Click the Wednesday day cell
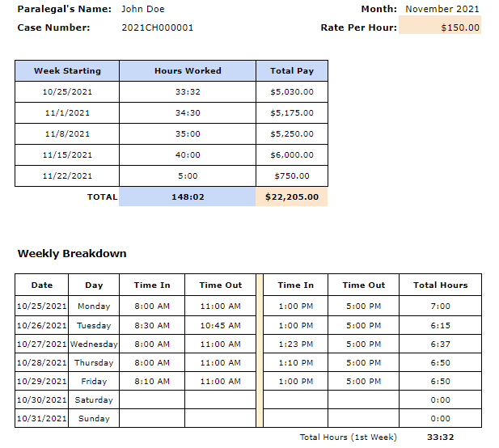Screen dimensions: 499x448 coord(94,344)
